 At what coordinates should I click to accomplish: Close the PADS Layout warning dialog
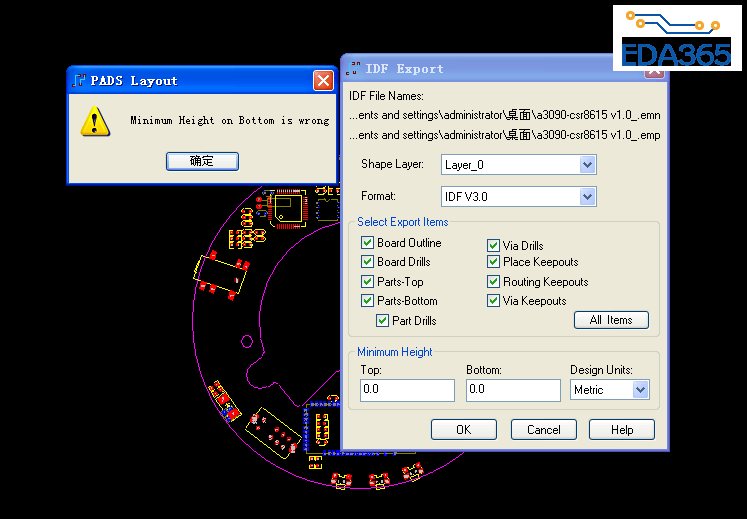323,81
